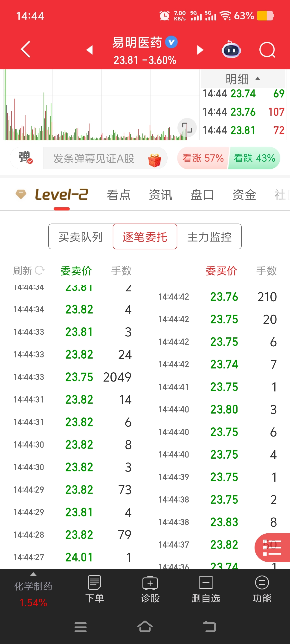
Task: Tap the 14:44 23.74 69 detail row
Action: pos(244,94)
